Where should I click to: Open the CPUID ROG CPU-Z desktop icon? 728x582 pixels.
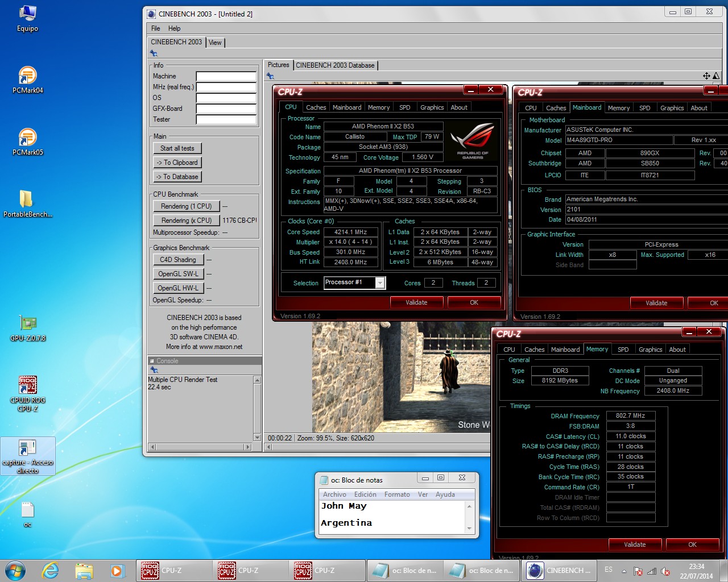[27, 393]
